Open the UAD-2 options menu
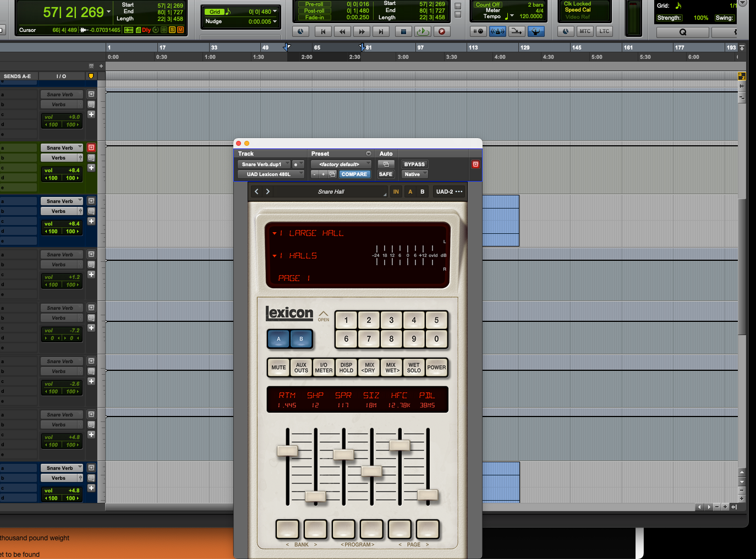The width and height of the screenshot is (756, 559). tap(449, 191)
